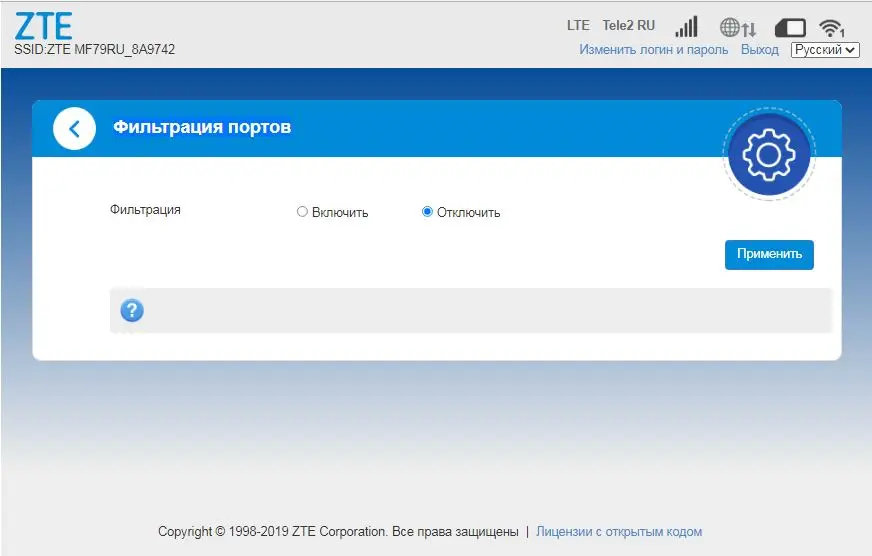Click the Tele2 RU operator name
This screenshot has height=556, width=872.
[629, 26]
